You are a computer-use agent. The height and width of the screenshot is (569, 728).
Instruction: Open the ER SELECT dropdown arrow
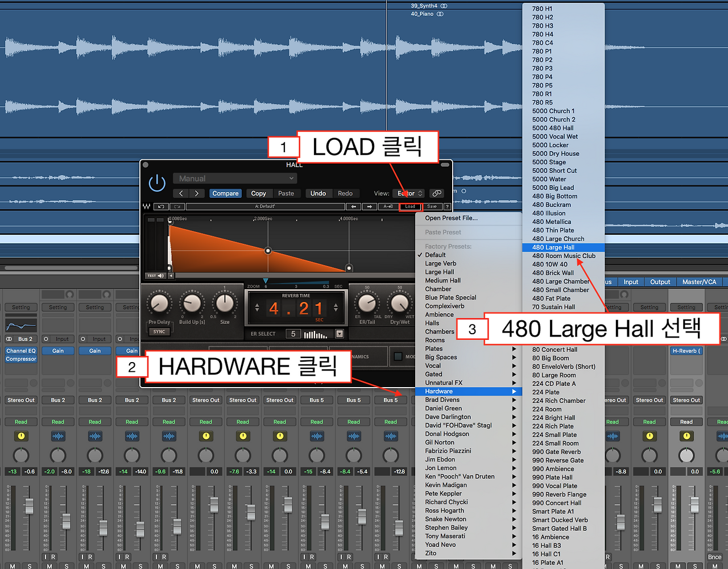coord(340,334)
